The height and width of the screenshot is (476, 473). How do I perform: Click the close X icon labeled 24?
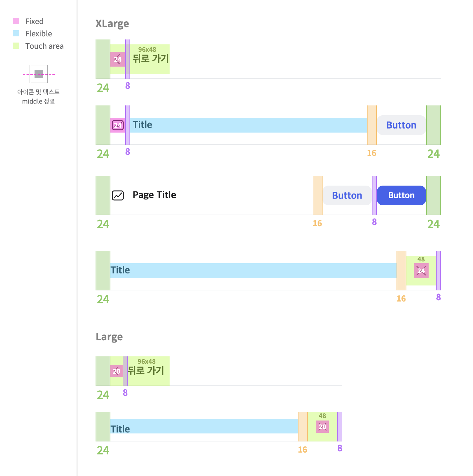pos(421,271)
